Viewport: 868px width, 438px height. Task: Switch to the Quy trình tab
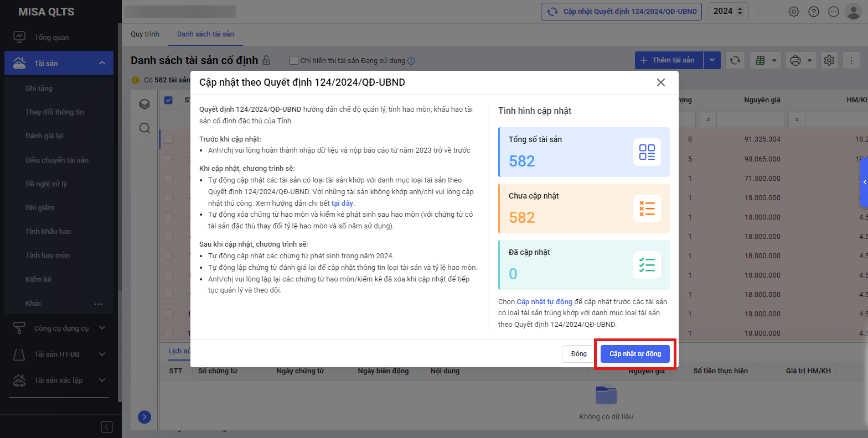tap(145, 34)
